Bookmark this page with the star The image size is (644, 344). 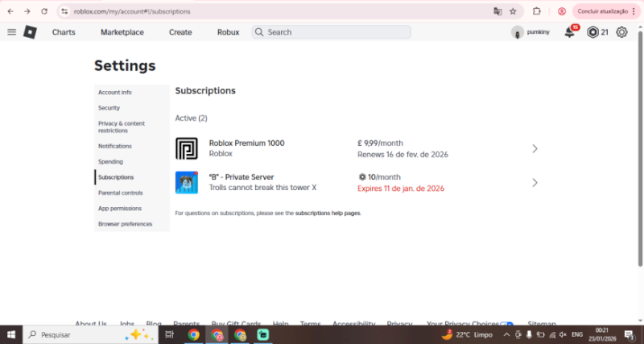(x=513, y=11)
